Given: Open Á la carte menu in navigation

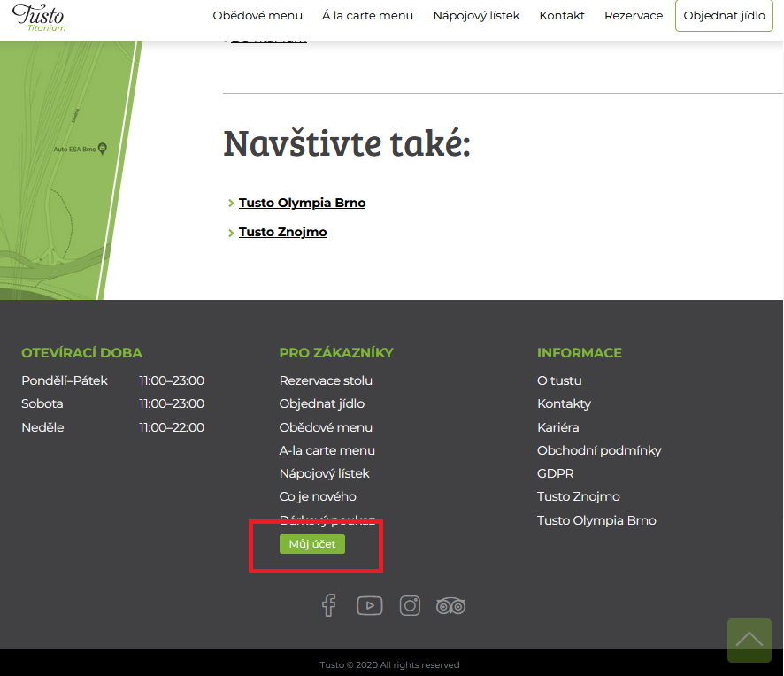Looking at the screenshot, I should (x=367, y=16).
